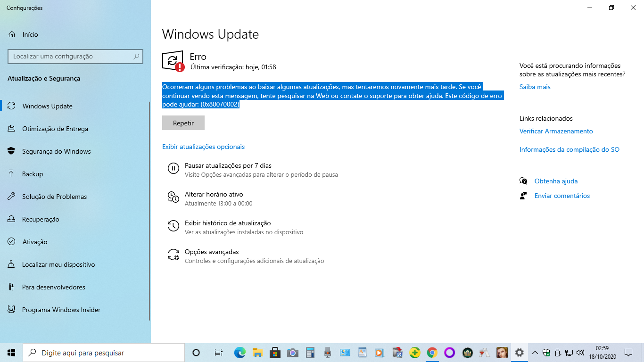Open the green plus app on taskbar

pyautogui.click(x=414, y=353)
